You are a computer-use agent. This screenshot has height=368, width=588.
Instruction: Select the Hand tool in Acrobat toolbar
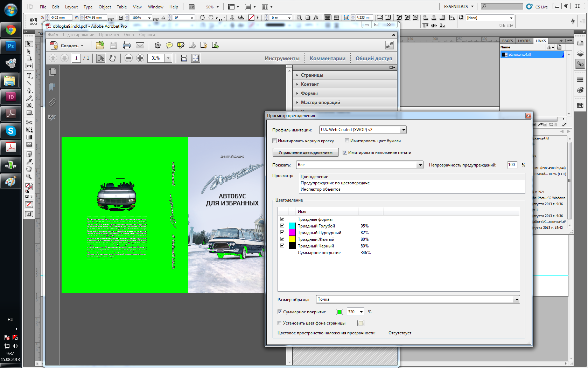(x=112, y=58)
